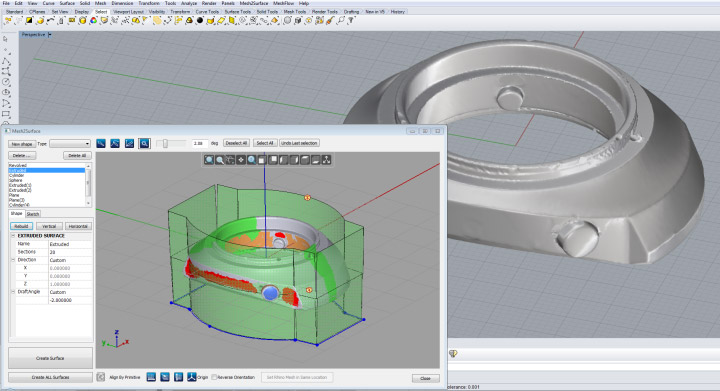
Task: Click the paintbrush icon in Rhino toolbar
Action: [x=330, y=21]
